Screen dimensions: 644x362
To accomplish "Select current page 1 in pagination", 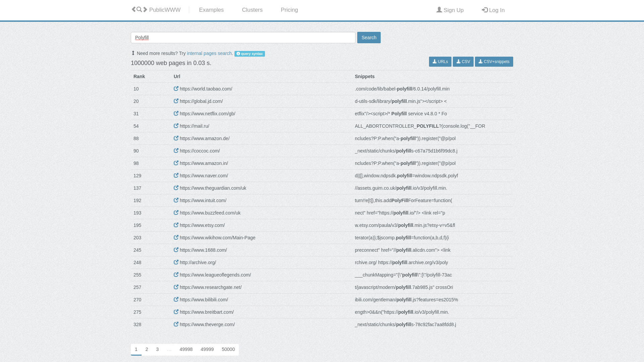I will [136, 349].
